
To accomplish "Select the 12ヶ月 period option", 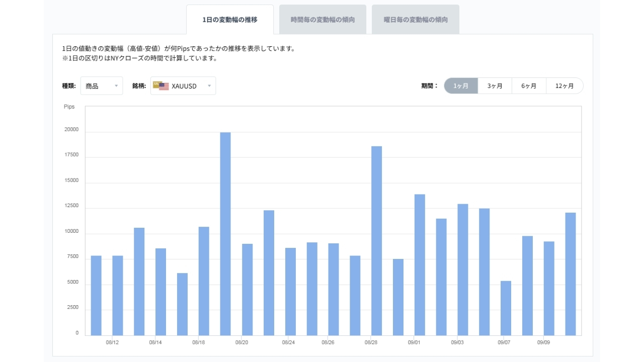I will point(565,86).
